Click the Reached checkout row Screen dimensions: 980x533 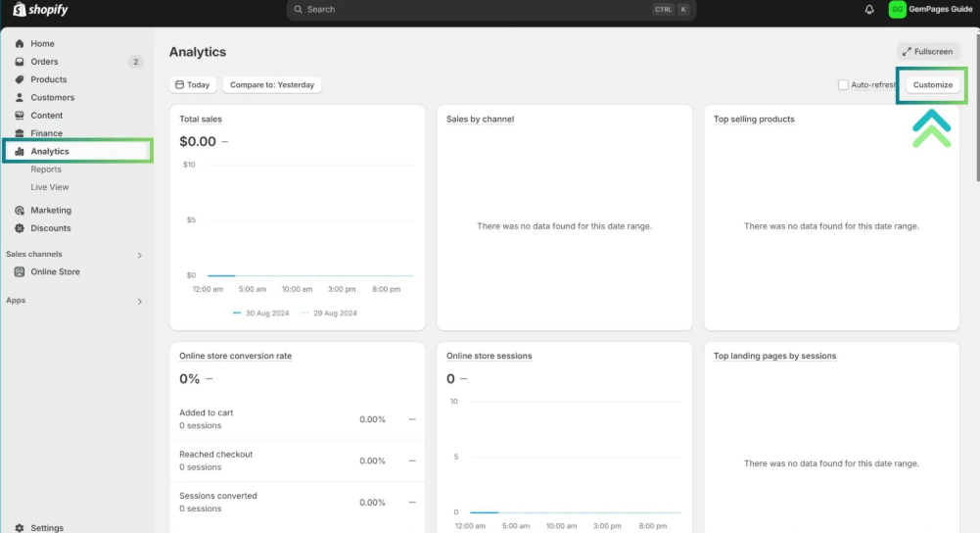click(298, 461)
